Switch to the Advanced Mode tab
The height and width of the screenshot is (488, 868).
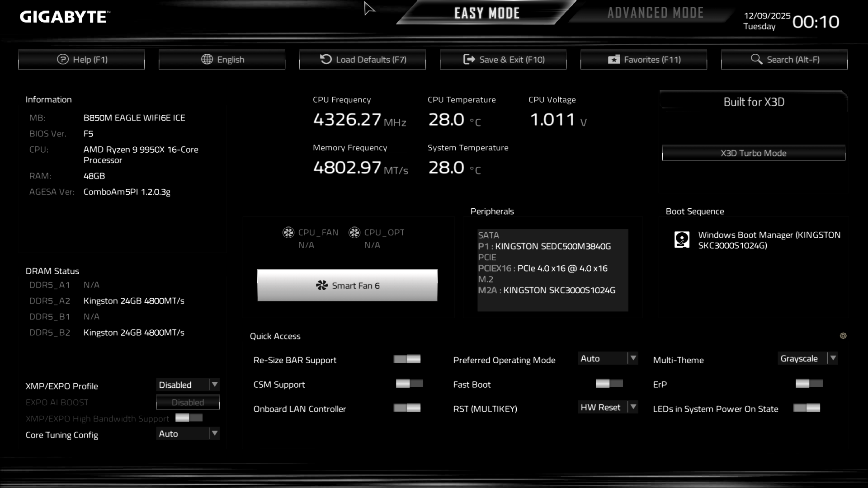click(655, 13)
